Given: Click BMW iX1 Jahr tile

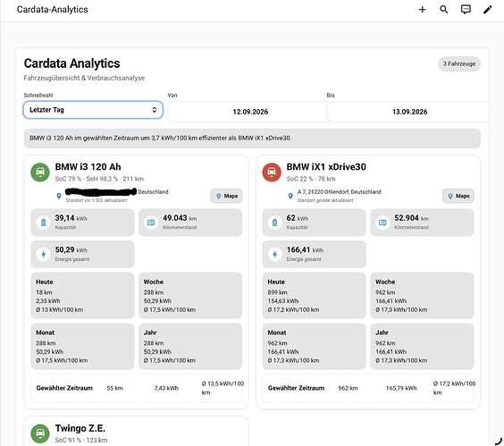Looking at the screenshot, I should [422, 346].
